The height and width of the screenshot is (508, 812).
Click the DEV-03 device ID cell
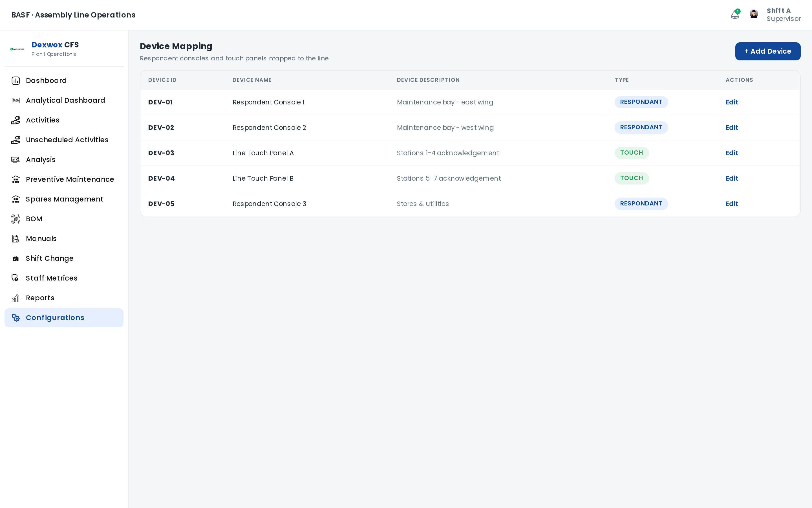point(161,153)
